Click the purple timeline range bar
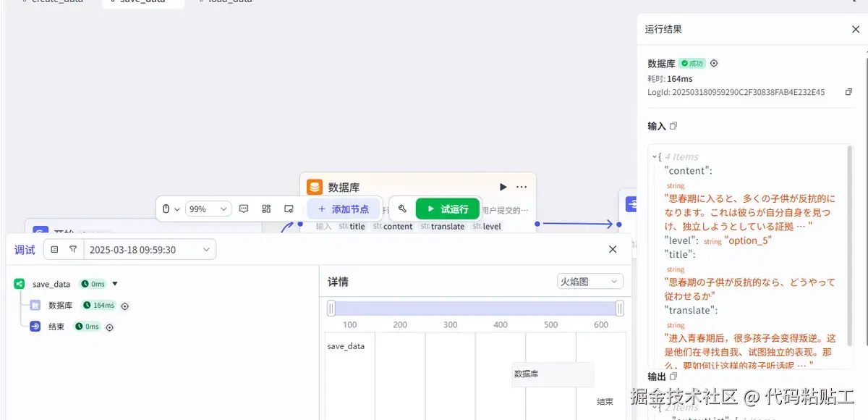868x420 pixels. pos(476,309)
